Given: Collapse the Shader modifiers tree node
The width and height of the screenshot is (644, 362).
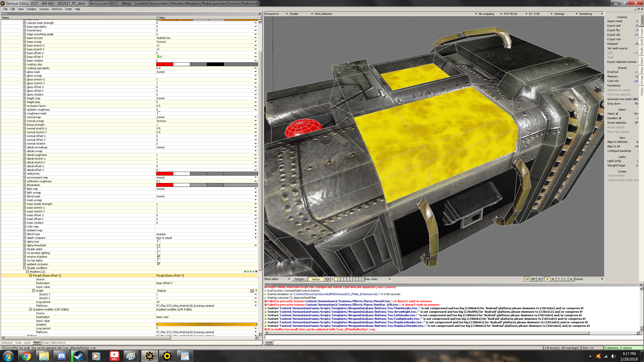Looking at the screenshot, I should tap(25, 268).
